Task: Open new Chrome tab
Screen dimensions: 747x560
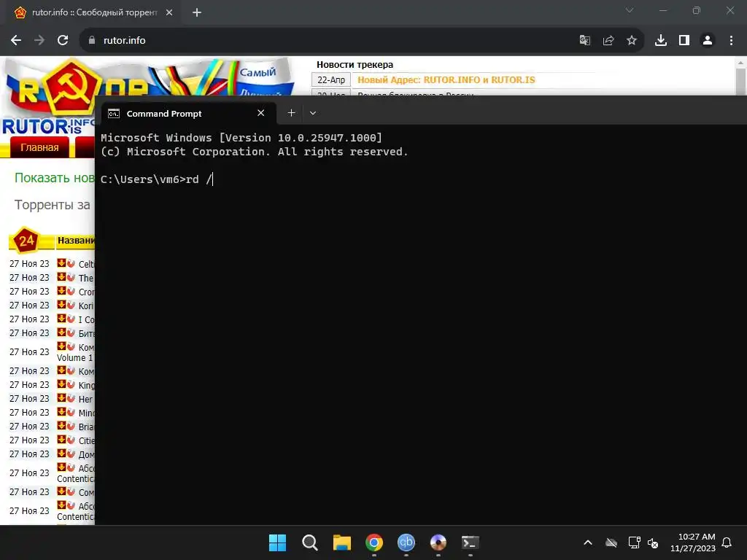Action: point(197,12)
